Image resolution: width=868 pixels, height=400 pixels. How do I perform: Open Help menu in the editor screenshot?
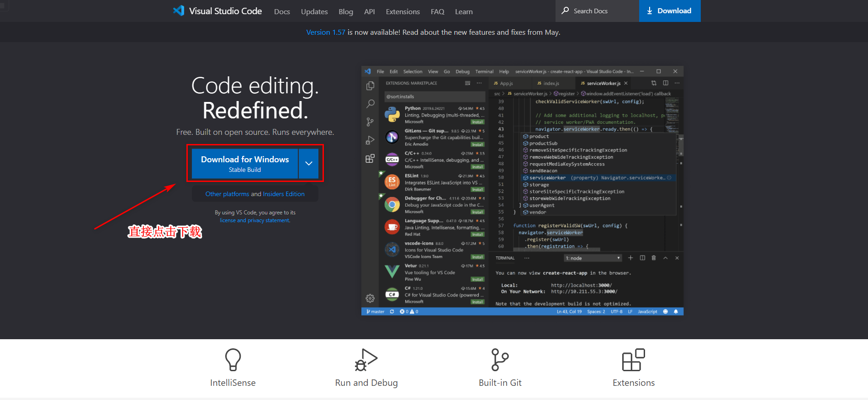pos(504,71)
